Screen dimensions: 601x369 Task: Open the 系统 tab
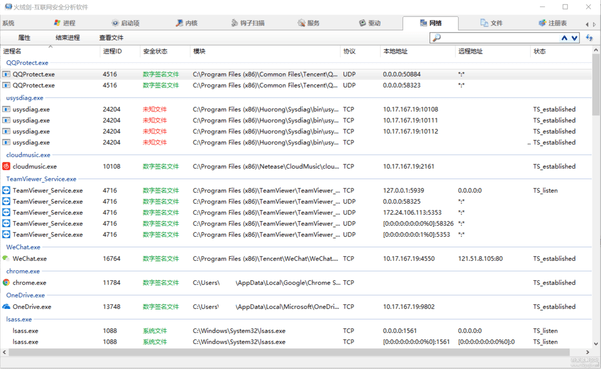tap(8, 23)
